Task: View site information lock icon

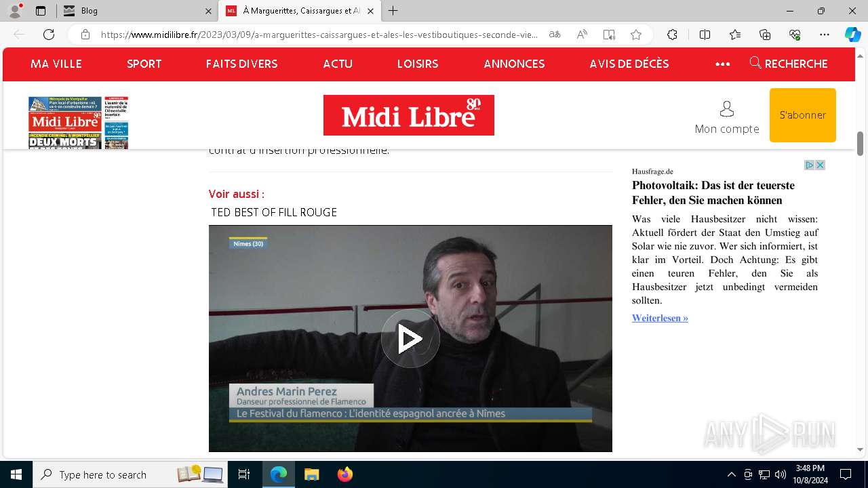Action: tap(85, 35)
